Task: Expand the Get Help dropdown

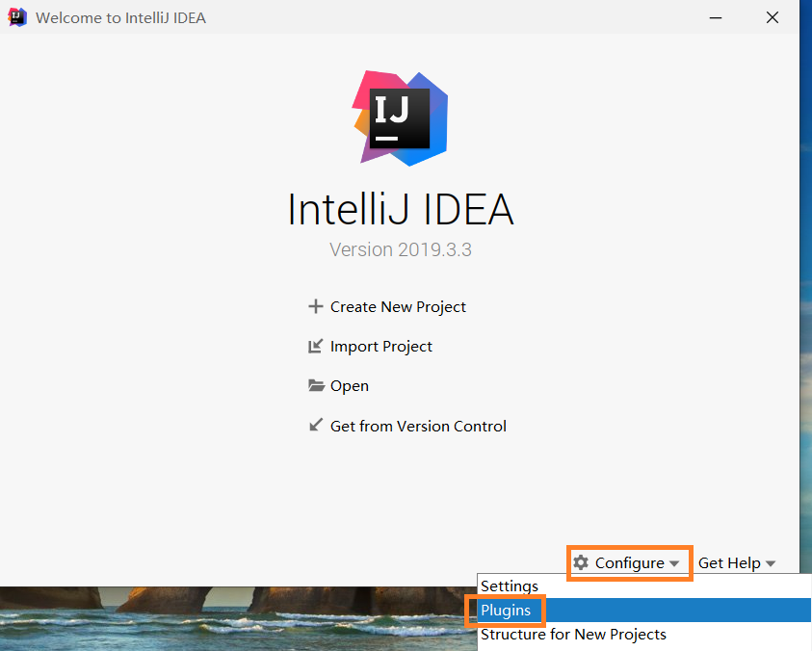Action: coord(737,563)
